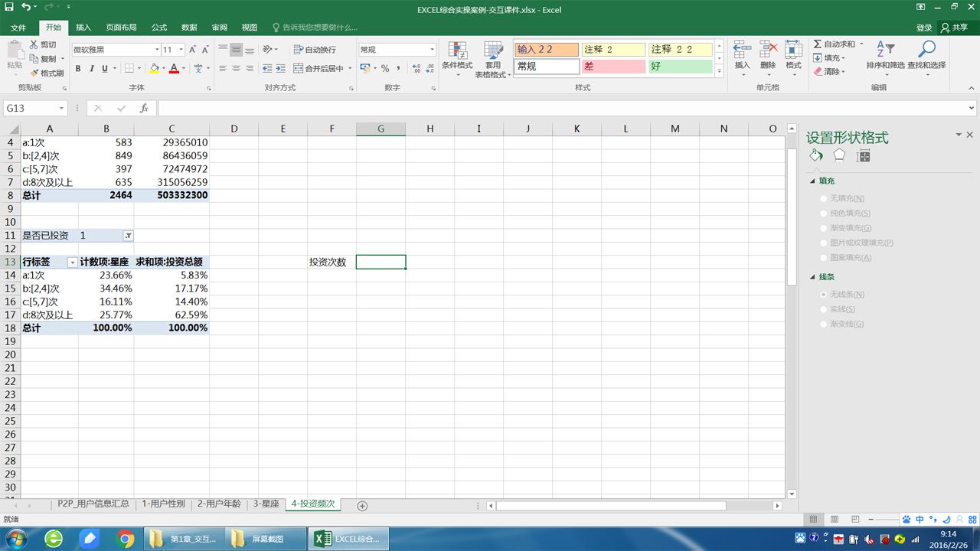Screen dimensions: 980x551
Task: Click the 共享 Share button
Action: pos(955,28)
